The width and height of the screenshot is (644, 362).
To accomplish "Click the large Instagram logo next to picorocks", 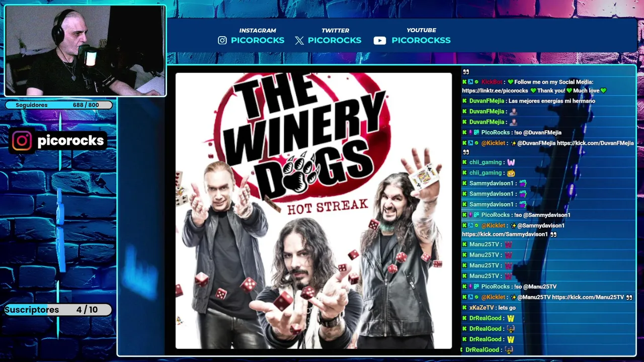I will (22, 141).
